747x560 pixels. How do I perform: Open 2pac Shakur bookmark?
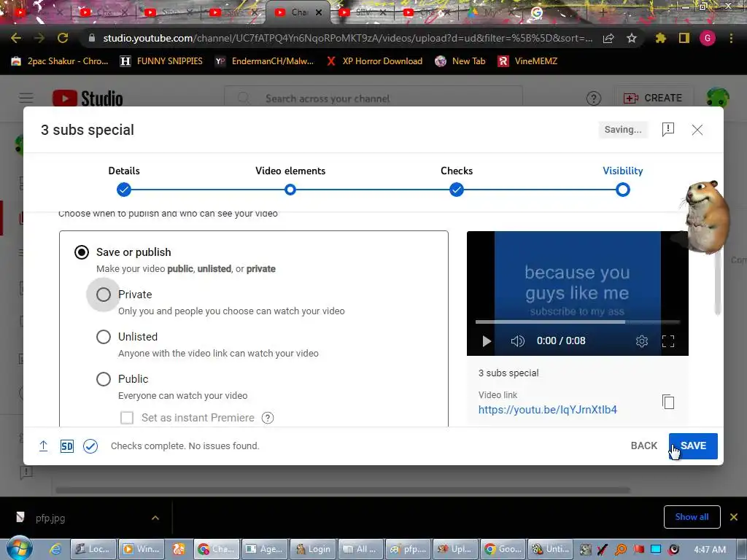tap(60, 61)
